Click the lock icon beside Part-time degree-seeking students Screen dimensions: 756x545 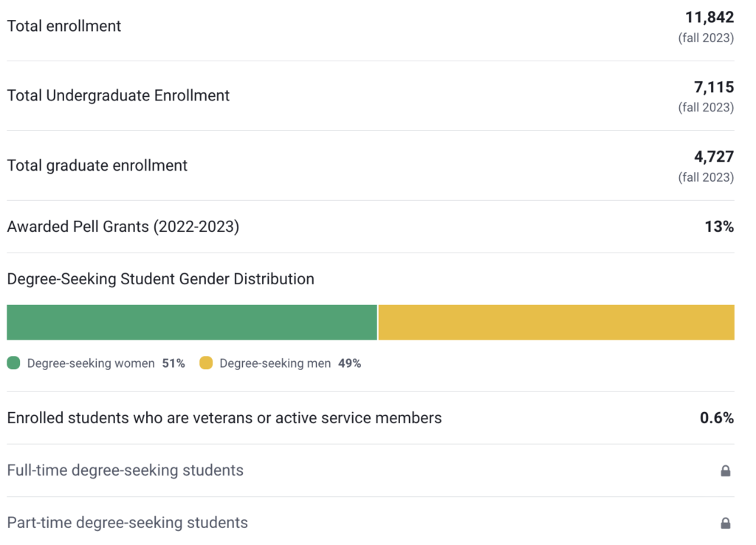pyautogui.click(x=724, y=522)
